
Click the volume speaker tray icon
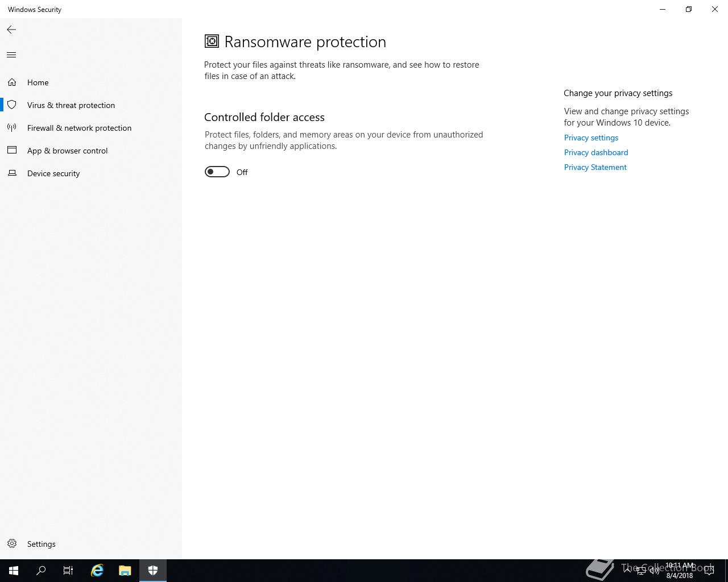(x=654, y=571)
